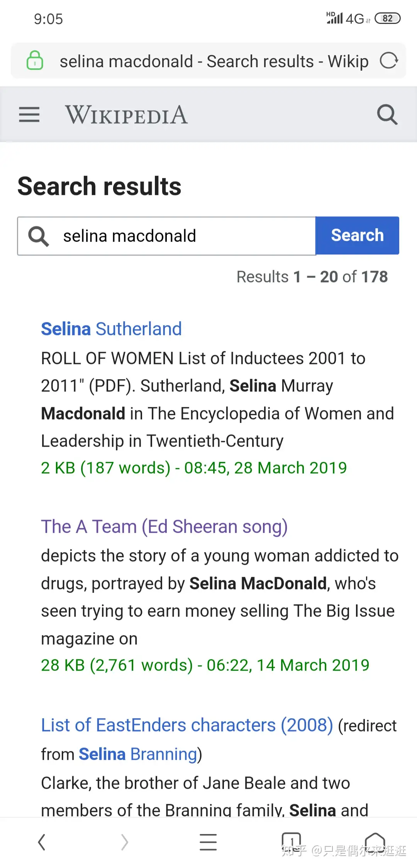The height and width of the screenshot is (868, 417).
Task: Open List of EastEnders characters (2008)
Action: (x=186, y=725)
